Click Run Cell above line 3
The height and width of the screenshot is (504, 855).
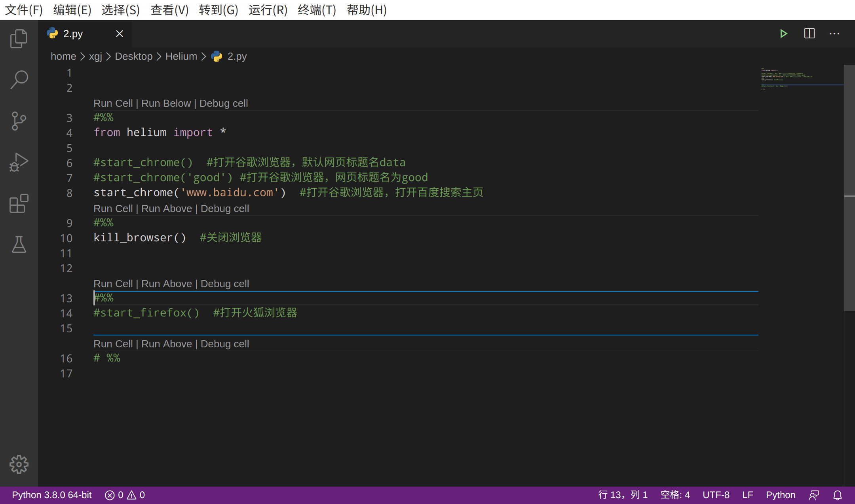[x=113, y=103]
